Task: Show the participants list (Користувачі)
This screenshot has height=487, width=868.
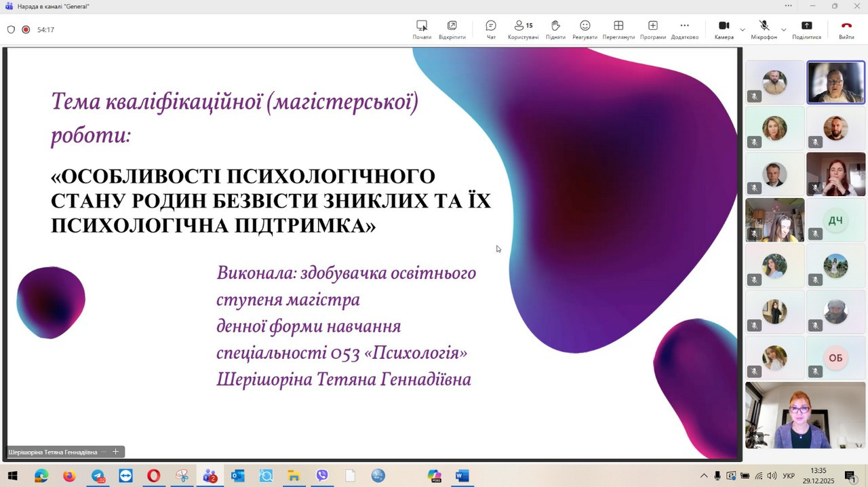Action: pyautogui.click(x=523, y=29)
